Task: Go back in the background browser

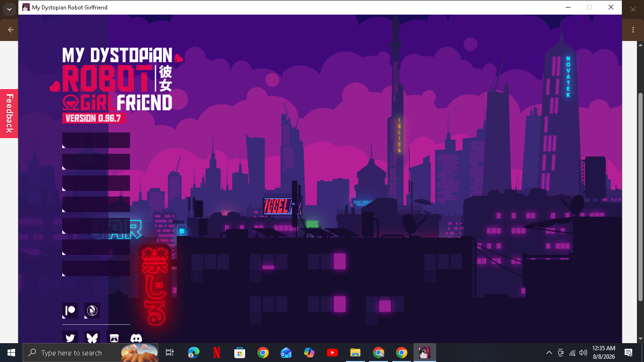Action: [x=10, y=30]
